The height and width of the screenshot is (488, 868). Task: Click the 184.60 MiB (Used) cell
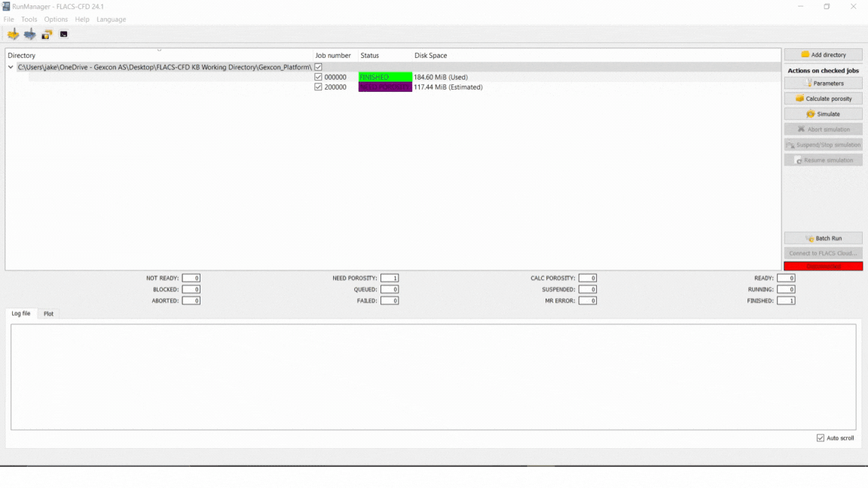coord(441,77)
